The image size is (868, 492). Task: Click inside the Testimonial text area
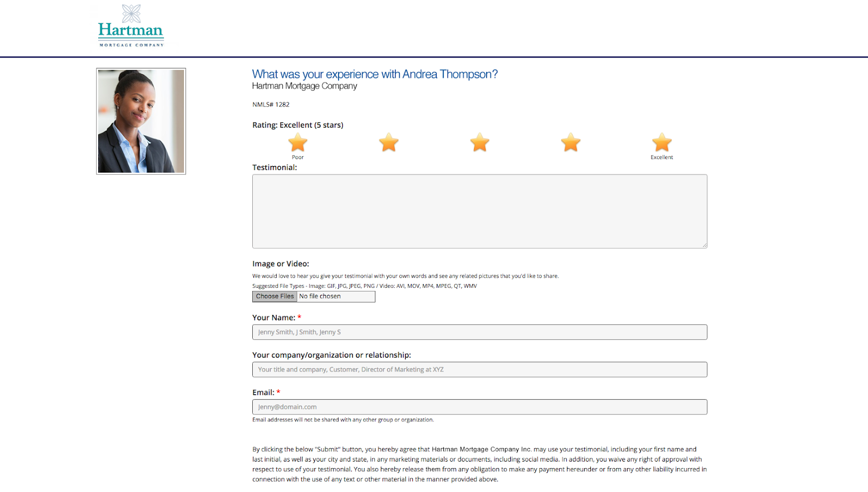480,211
